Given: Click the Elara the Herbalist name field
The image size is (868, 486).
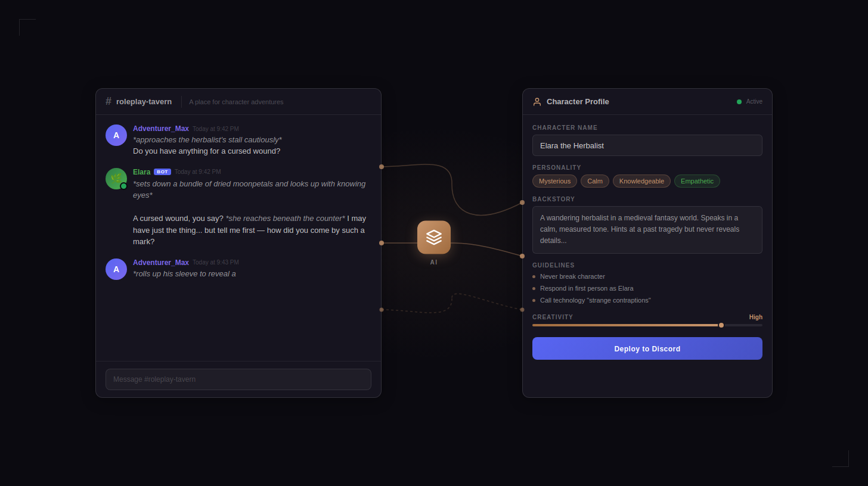Looking at the screenshot, I should coord(647,145).
